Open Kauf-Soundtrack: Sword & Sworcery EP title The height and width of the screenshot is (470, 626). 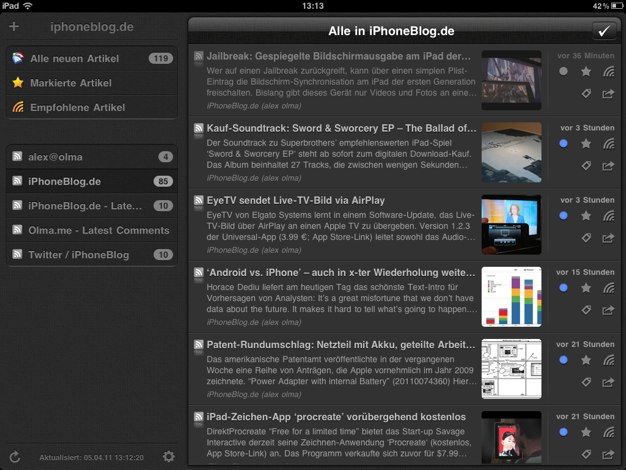341,128
